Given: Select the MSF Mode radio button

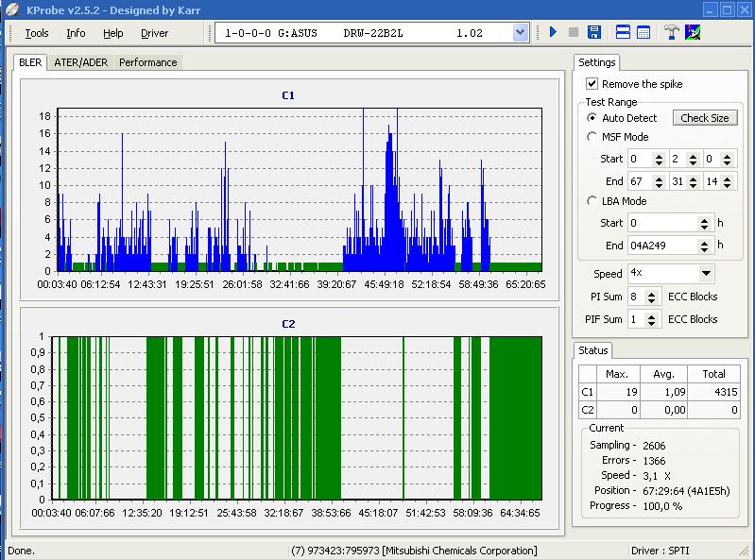Looking at the screenshot, I should tap(592, 137).
